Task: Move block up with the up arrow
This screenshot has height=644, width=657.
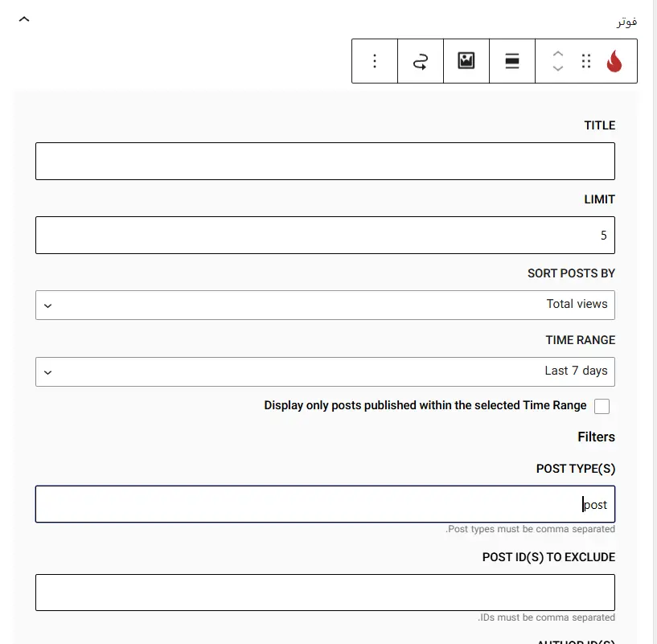Action: point(558,54)
